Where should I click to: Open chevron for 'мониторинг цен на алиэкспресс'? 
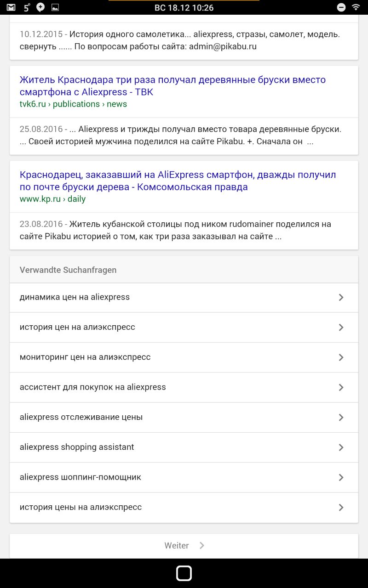pyautogui.click(x=341, y=357)
